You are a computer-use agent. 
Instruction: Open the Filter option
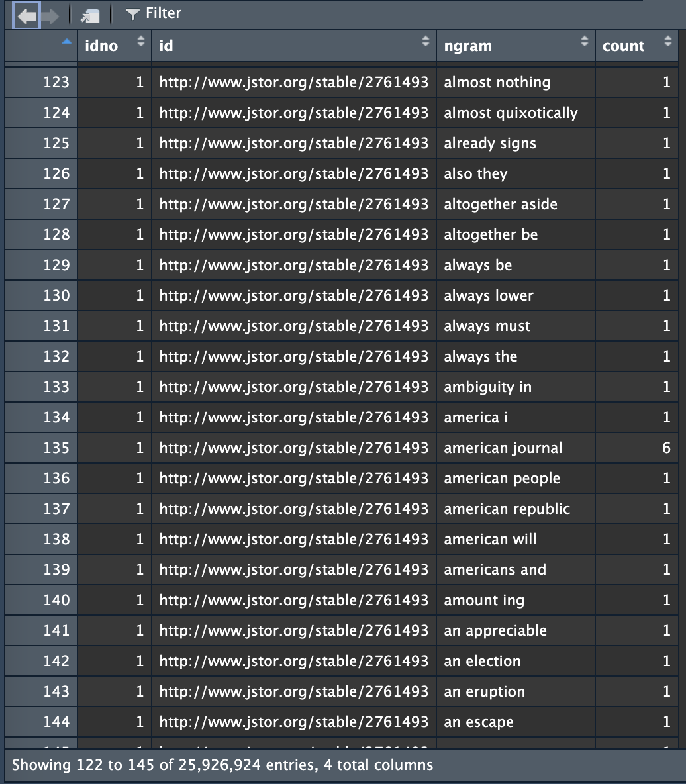[154, 13]
